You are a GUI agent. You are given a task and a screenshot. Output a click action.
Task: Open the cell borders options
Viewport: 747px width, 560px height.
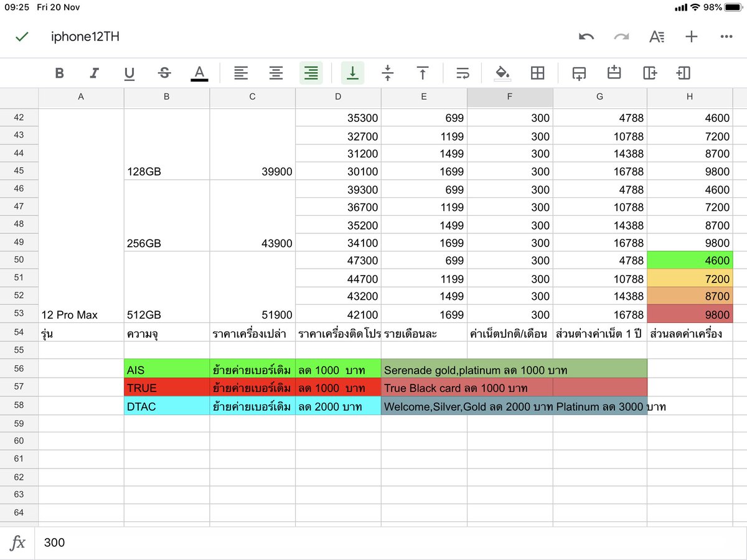537,73
